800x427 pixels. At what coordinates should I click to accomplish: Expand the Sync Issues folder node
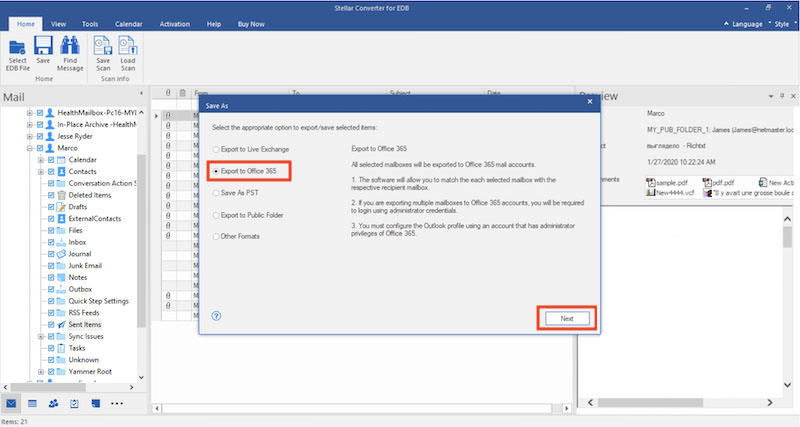point(41,336)
